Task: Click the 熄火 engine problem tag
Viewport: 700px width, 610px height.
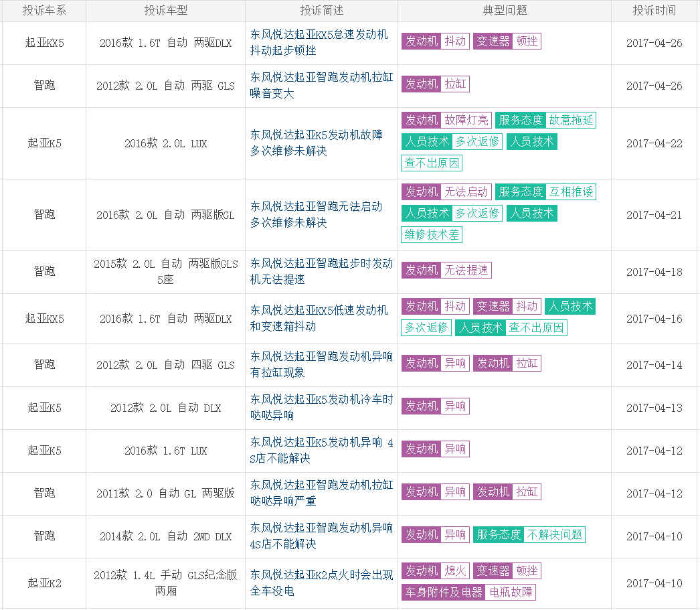Action: coord(455,571)
